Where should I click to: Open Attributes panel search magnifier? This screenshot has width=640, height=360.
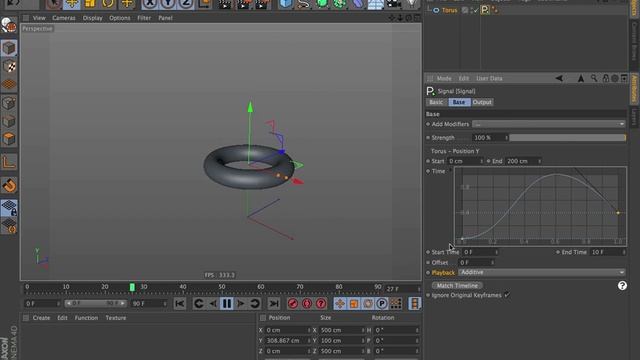pos(594,78)
